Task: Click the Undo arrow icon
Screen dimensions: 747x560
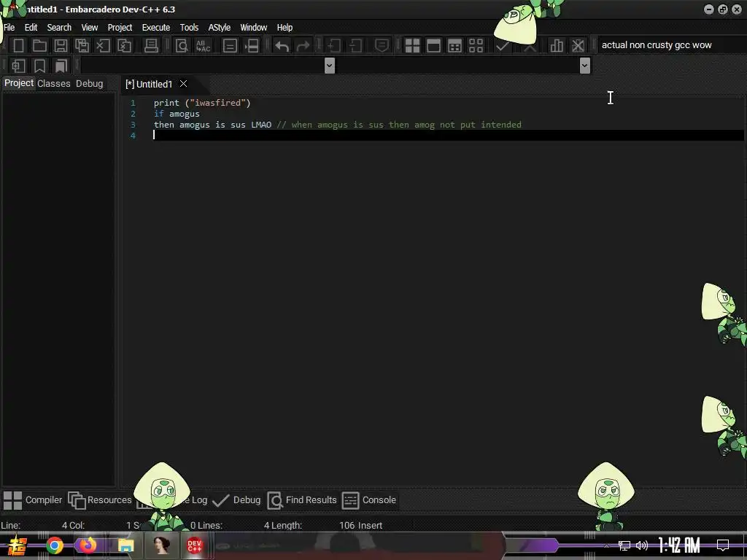Action: [282, 46]
